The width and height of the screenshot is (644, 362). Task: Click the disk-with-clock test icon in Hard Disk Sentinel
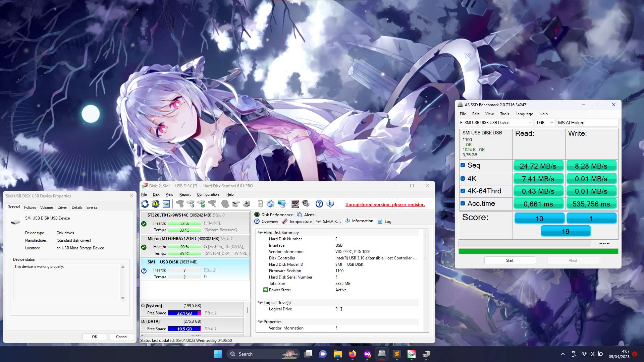pyautogui.click(x=191, y=204)
